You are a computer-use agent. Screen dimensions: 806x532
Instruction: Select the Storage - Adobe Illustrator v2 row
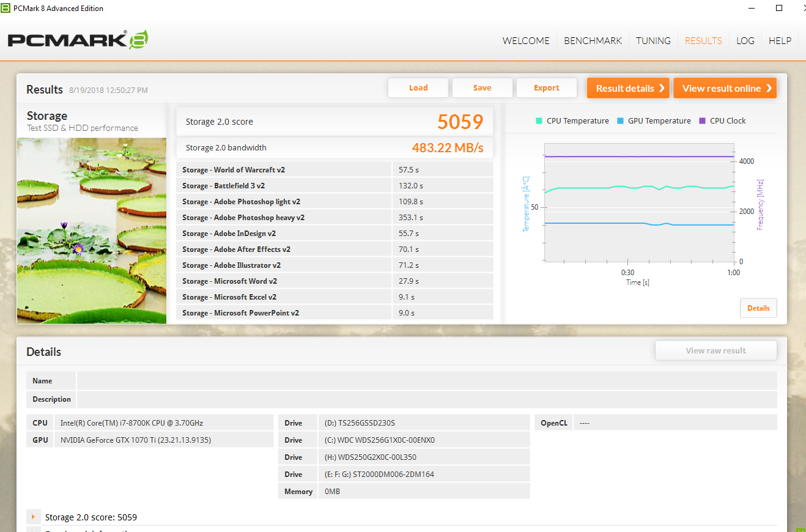click(335, 265)
